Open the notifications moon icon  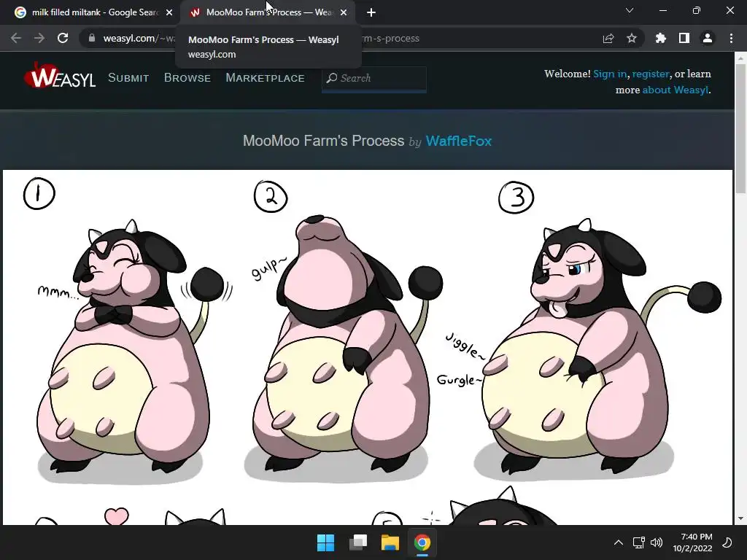coord(727,542)
